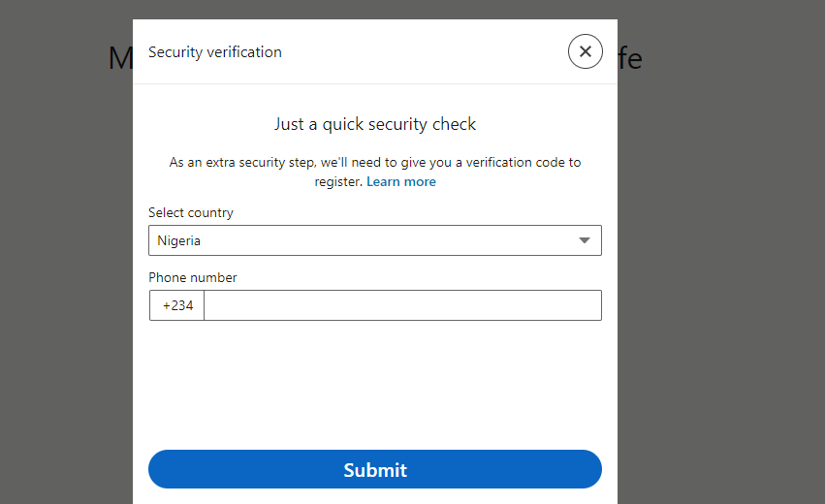Click the Select country label

[190, 212]
